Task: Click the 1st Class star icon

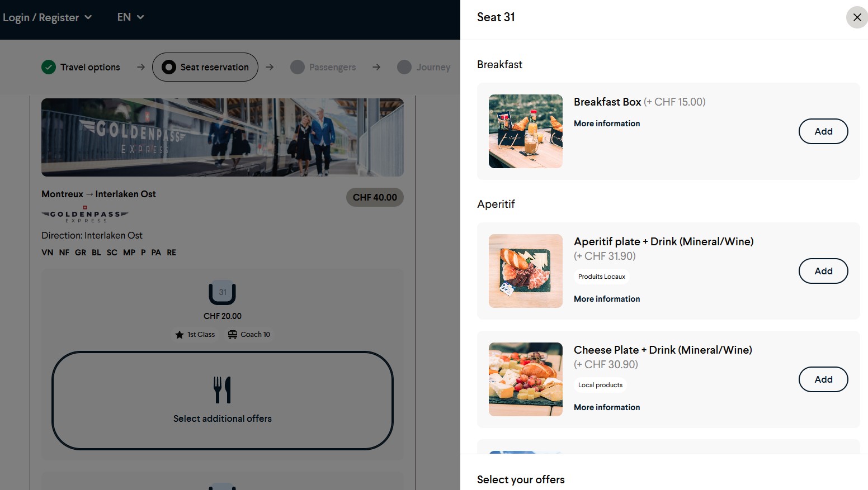Action: point(180,335)
